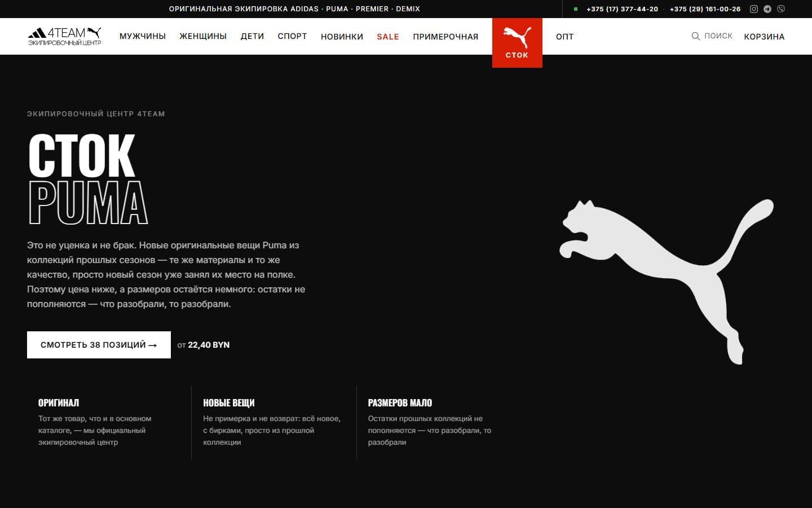Click the large СТОК heading

(82, 155)
